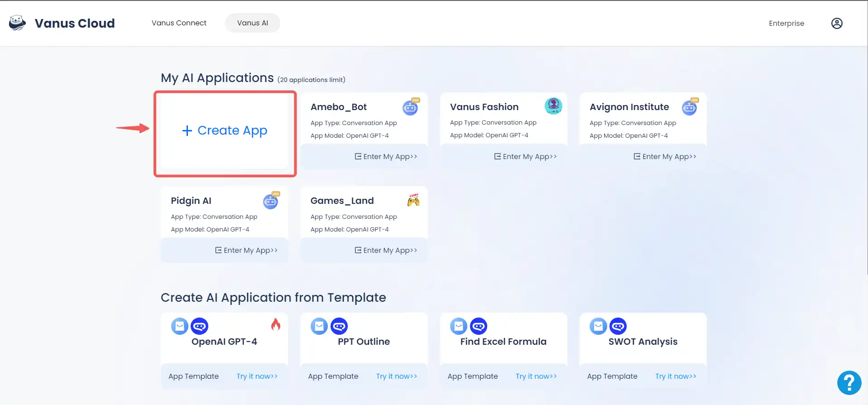Click the chat icon on OpenAI GPT-4 template

(199, 326)
